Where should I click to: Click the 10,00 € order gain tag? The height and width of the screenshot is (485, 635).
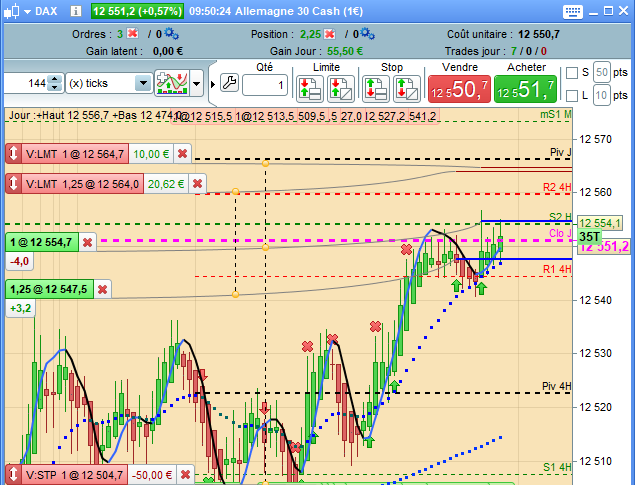point(151,154)
